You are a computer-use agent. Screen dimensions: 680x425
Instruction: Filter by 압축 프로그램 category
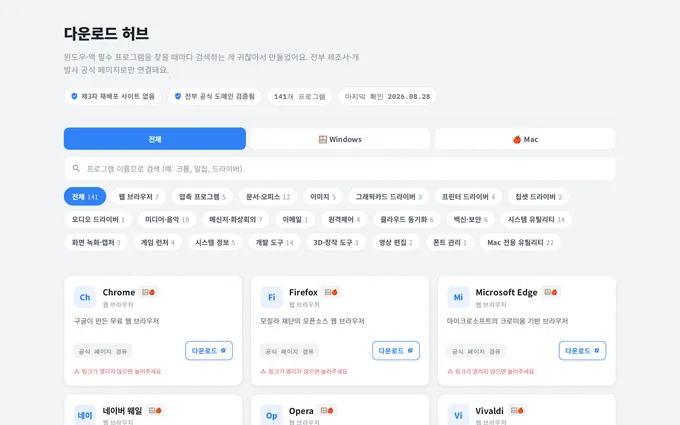tap(202, 196)
